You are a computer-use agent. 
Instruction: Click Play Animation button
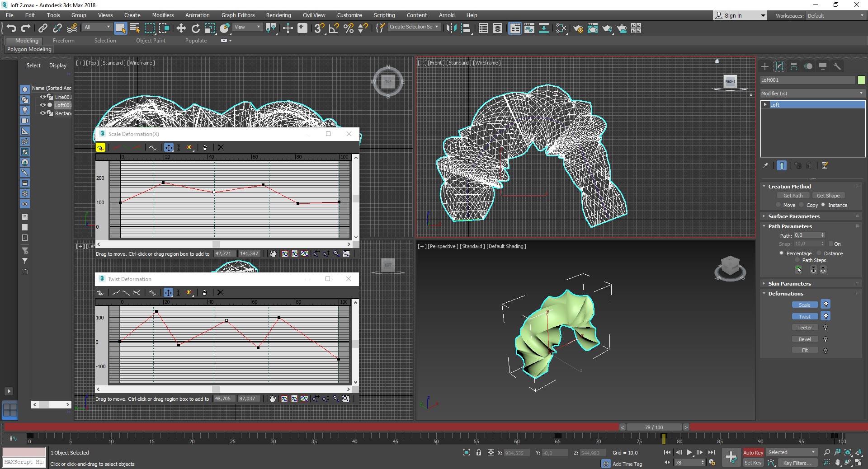689,452
